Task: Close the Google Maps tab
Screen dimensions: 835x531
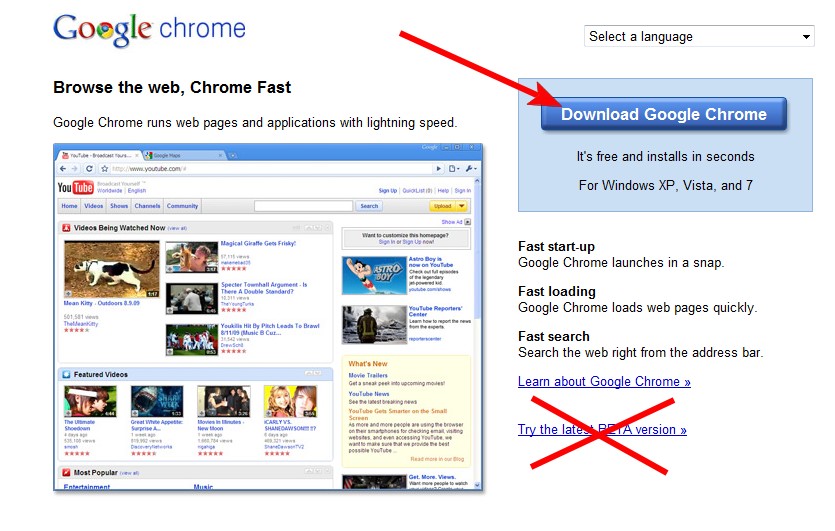Action: [220, 156]
